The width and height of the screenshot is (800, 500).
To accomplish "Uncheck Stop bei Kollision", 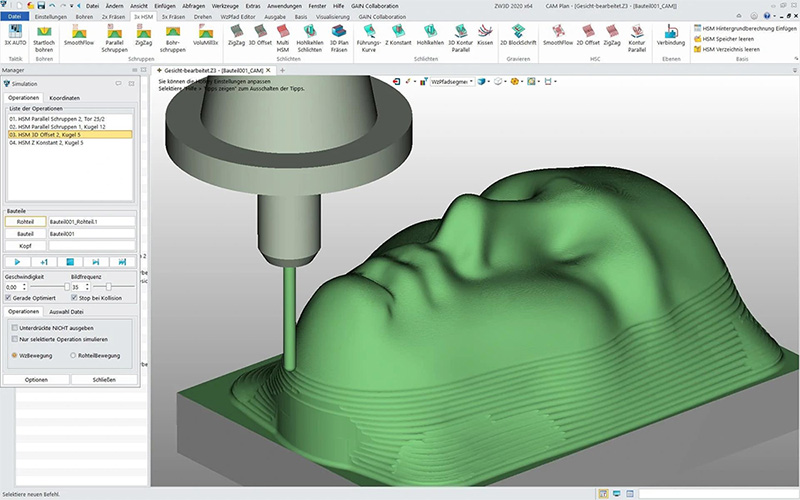I will click(73, 298).
